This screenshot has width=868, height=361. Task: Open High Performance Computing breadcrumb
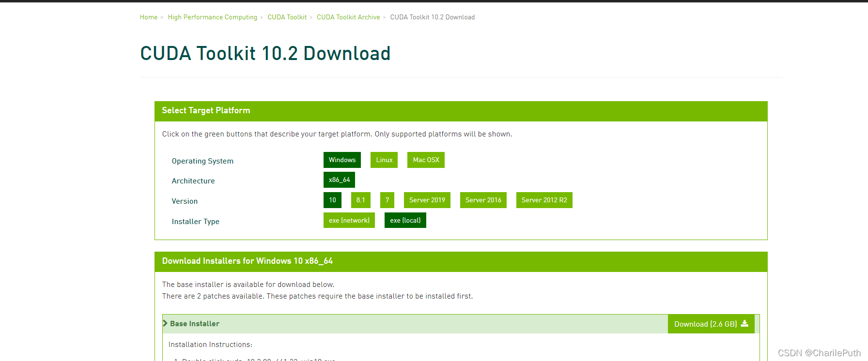pyautogui.click(x=213, y=17)
